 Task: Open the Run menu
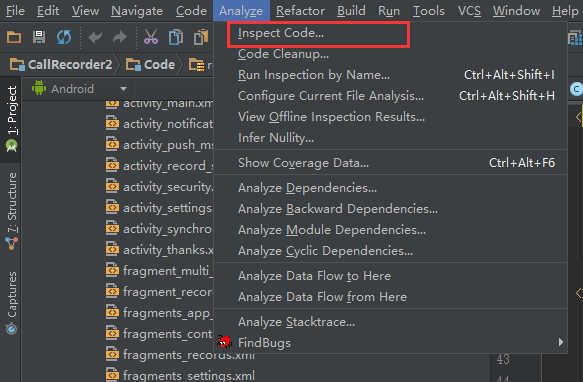click(x=389, y=11)
